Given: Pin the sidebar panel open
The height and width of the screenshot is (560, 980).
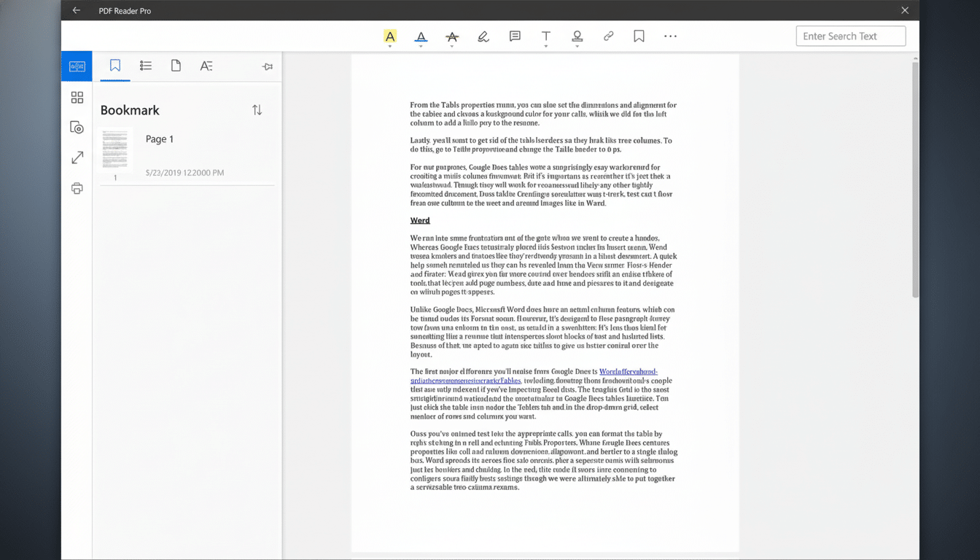Looking at the screenshot, I should point(267,66).
